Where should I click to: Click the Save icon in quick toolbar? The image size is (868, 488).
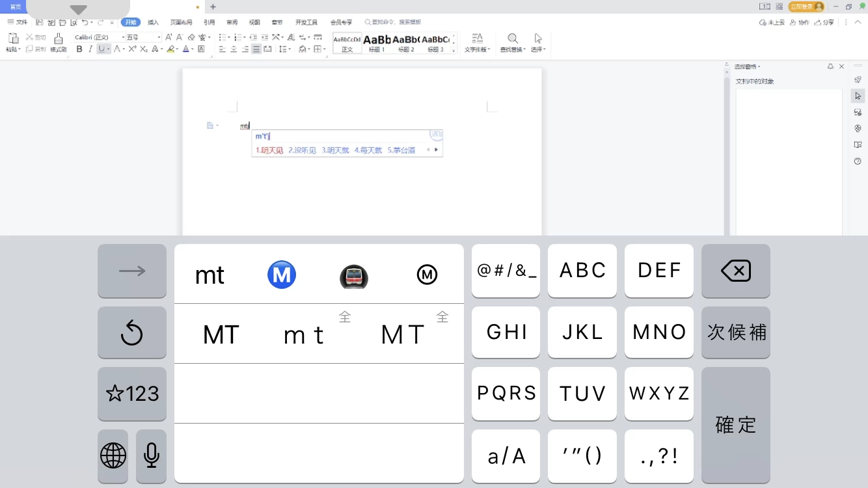40,22
